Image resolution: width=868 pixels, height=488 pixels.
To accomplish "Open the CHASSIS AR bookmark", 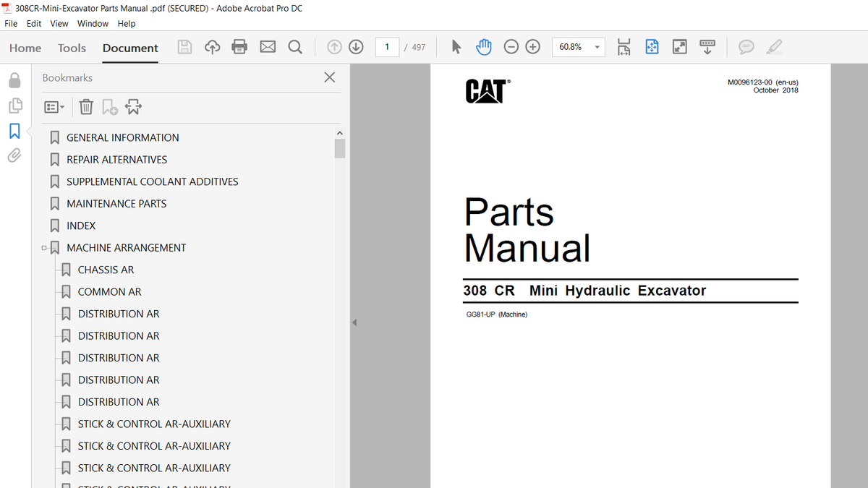I will pos(106,270).
